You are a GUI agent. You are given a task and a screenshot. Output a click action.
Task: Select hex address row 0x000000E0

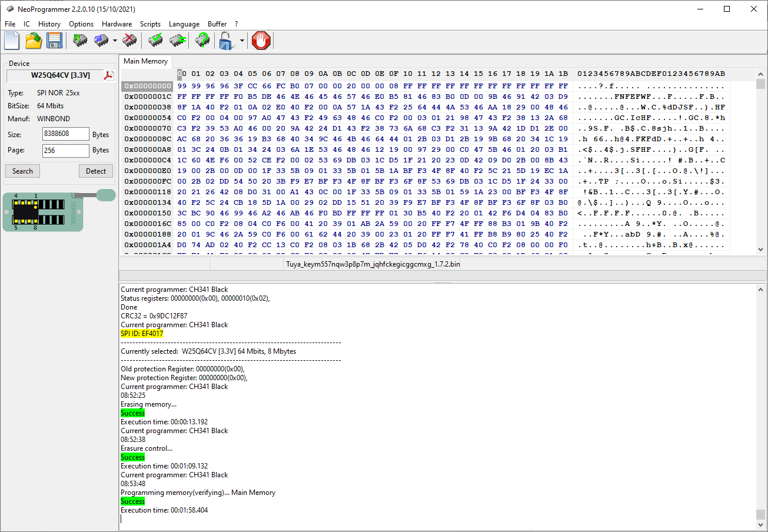coord(148,171)
